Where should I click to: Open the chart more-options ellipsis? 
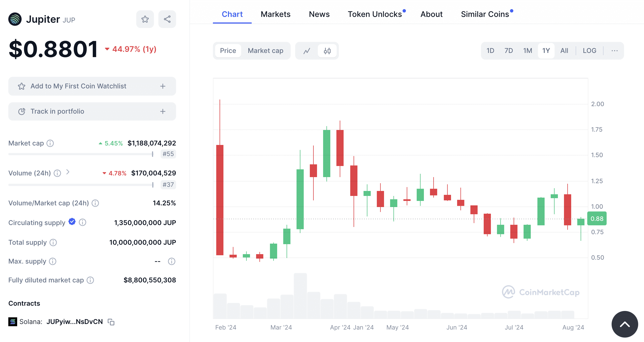pyautogui.click(x=615, y=51)
